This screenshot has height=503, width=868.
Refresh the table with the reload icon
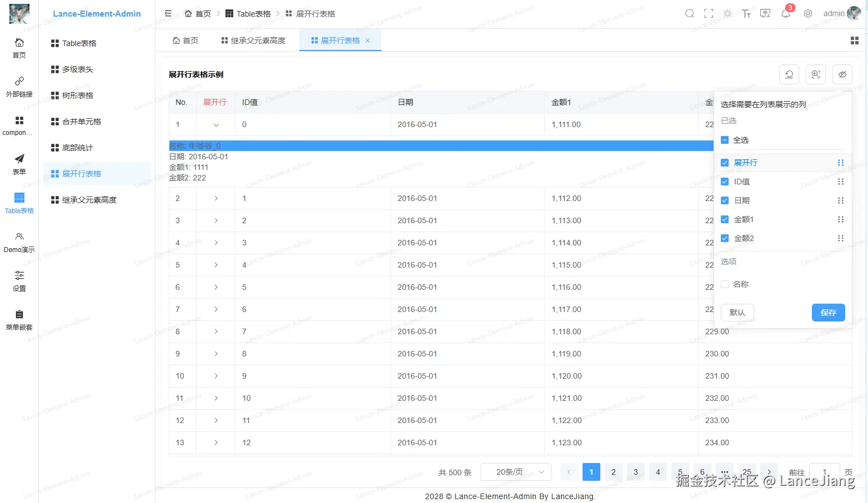coord(789,74)
